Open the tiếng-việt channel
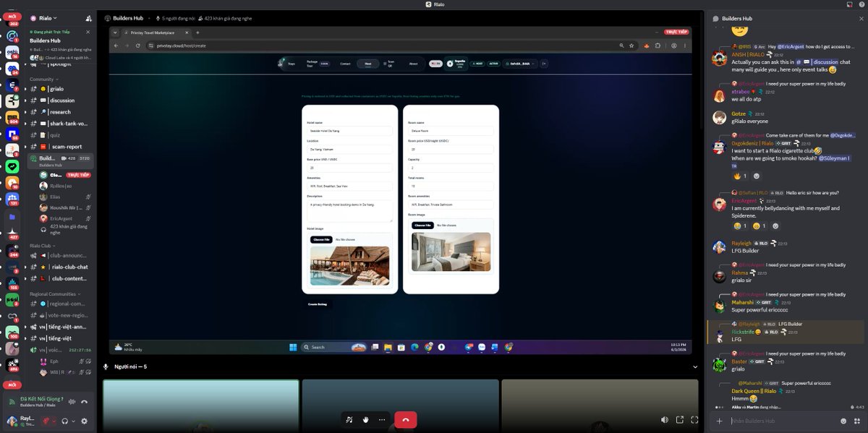Viewport: 868px width, 433px height. click(61, 338)
